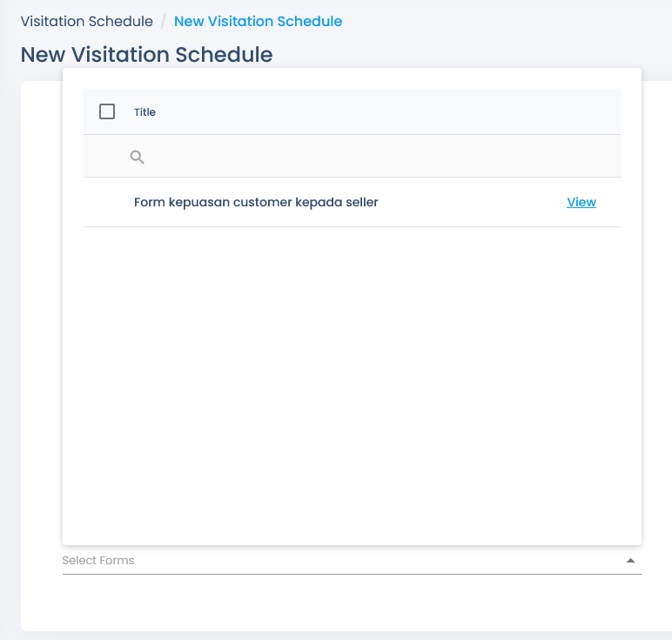Collapse the list using the up-arrow caret
This screenshot has width=672, height=640.
[630, 560]
